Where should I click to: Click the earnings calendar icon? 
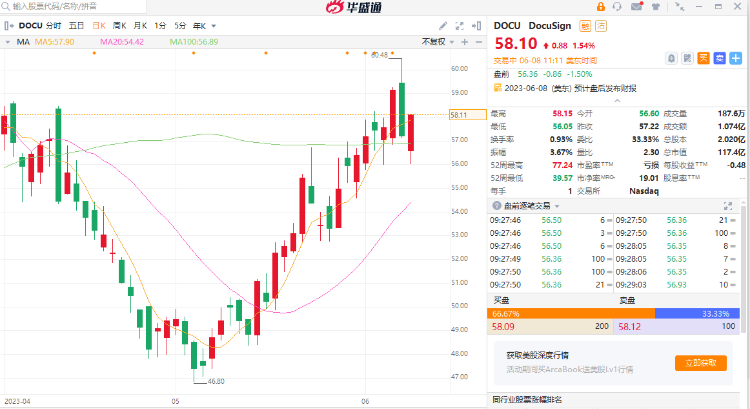tap(497, 88)
